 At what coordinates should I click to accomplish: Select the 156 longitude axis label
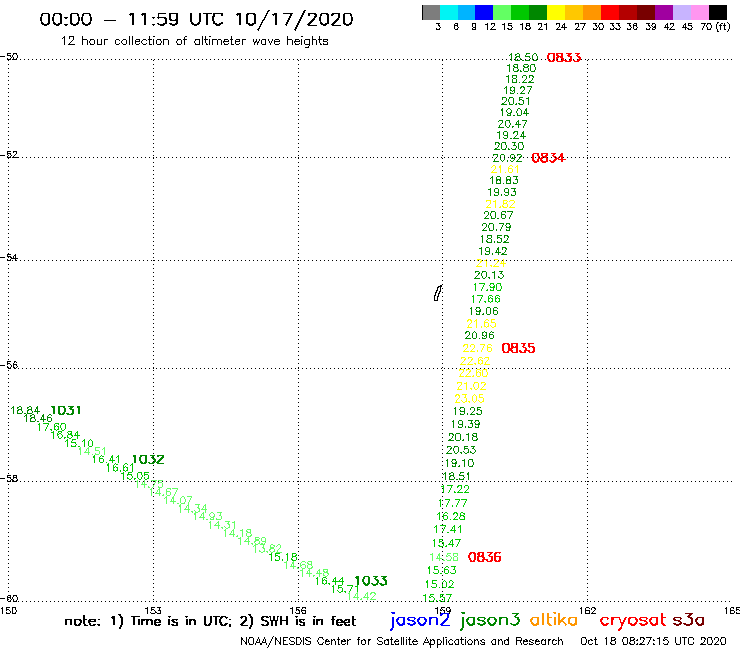coord(298,610)
